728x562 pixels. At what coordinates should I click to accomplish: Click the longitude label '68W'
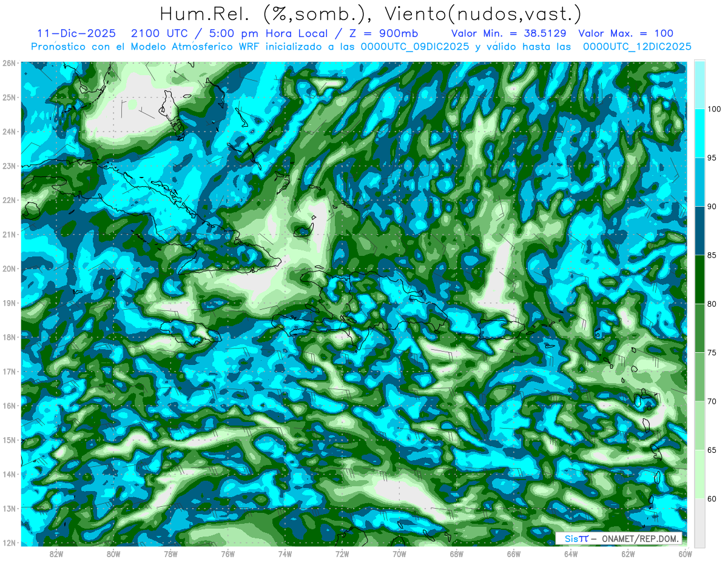pyautogui.click(x=456, y=554)
